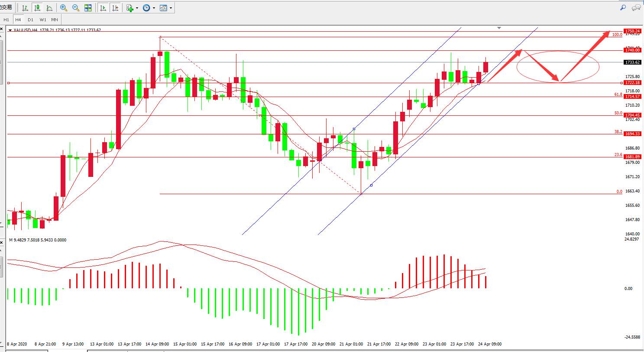Open the add indicators list icon
644x352 pixels.
pos(130,8)
